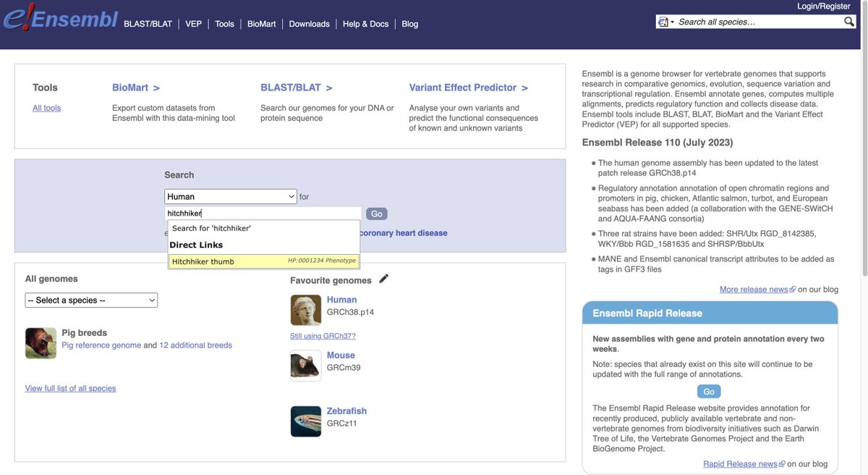Open the 'Select a species' dropdown
This screenshot has height=475, width=868.
point(91,300)
